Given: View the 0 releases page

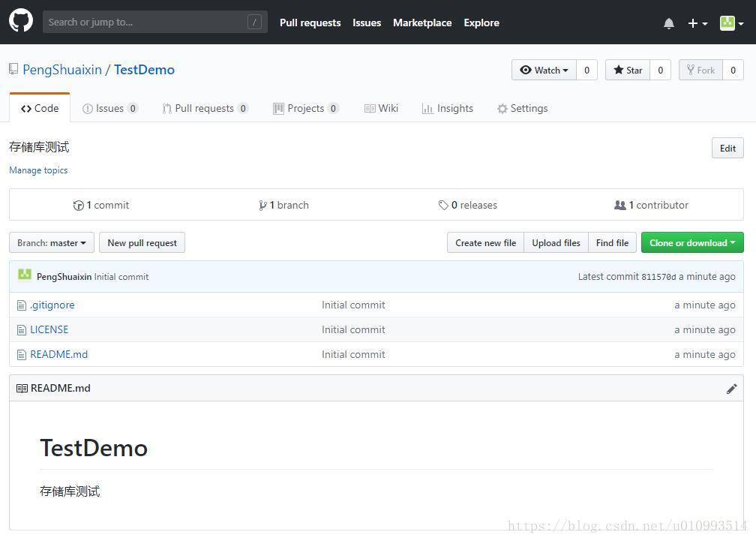Looking at the screenshot, I should 468,205.
